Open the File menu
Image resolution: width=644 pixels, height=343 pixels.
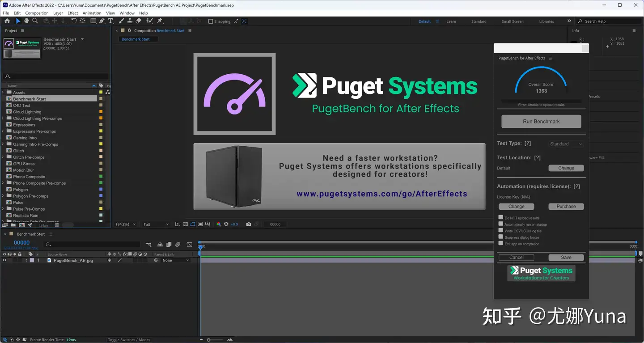(6, 13)
